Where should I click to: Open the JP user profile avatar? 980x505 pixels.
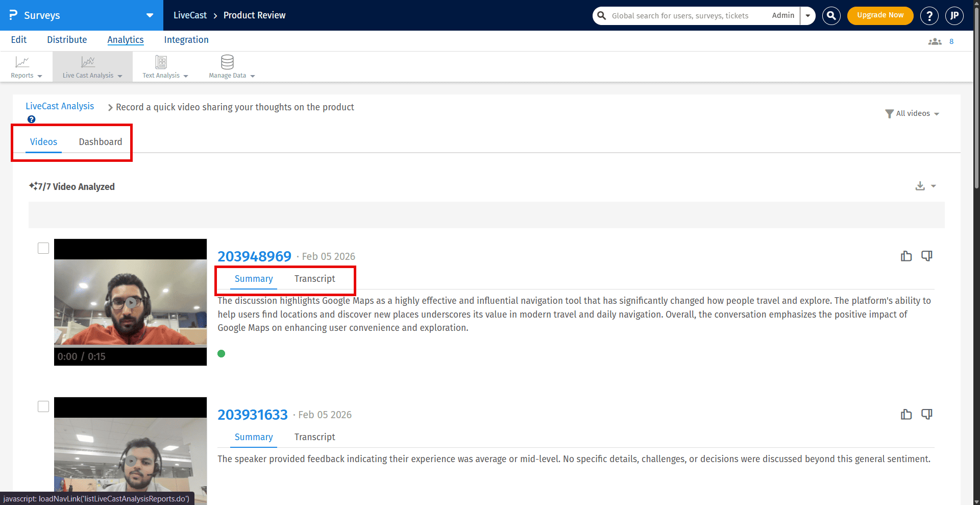(x=954, y=16)
